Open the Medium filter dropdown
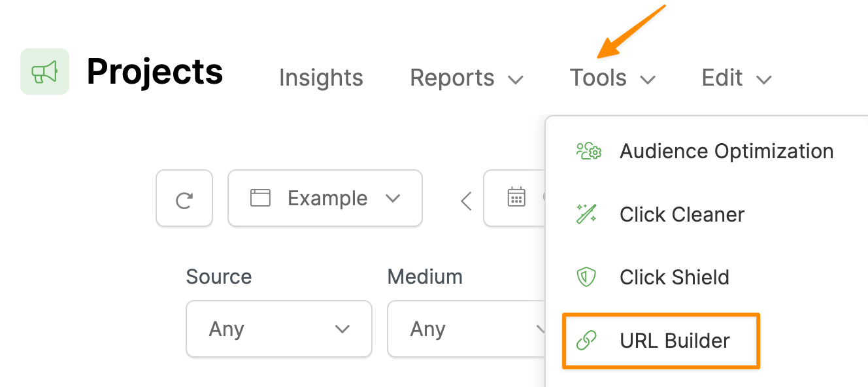The height and width of the screenshot is (387, 868). click(x=467, y=329)
